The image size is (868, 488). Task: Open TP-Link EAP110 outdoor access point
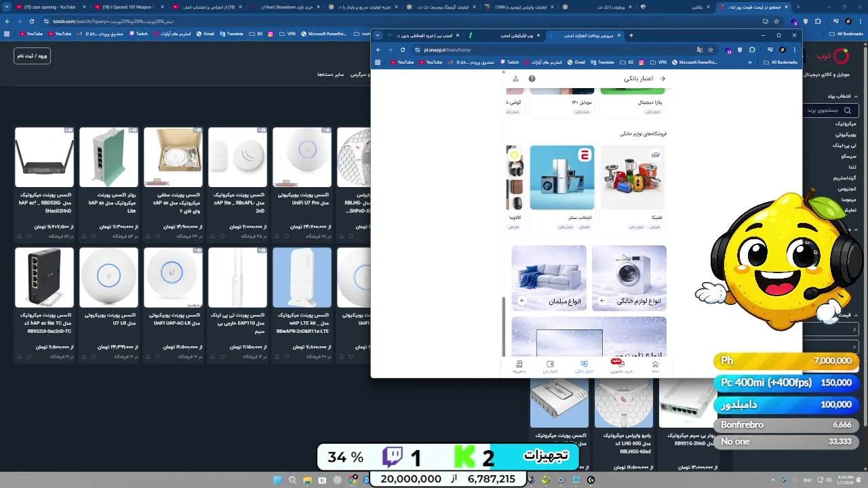pos(237,304)
